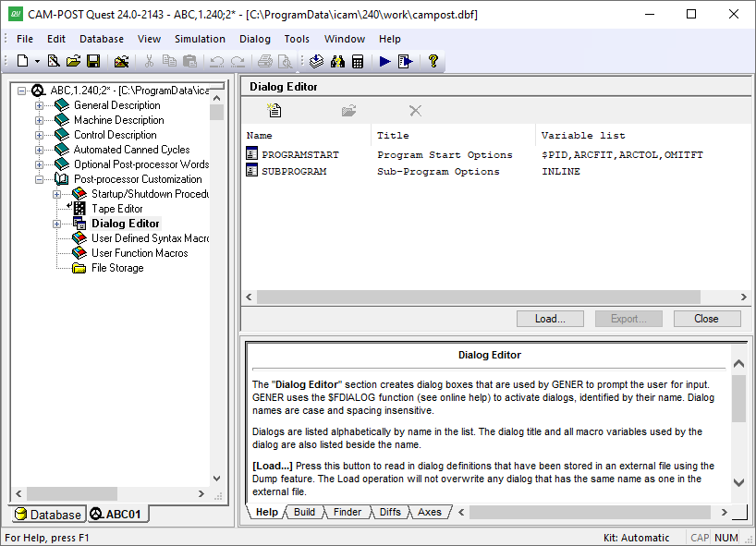756x546 pixels.
Task: Select the SUBPROGRAM dialog row icon
Action: click(251, 170)
